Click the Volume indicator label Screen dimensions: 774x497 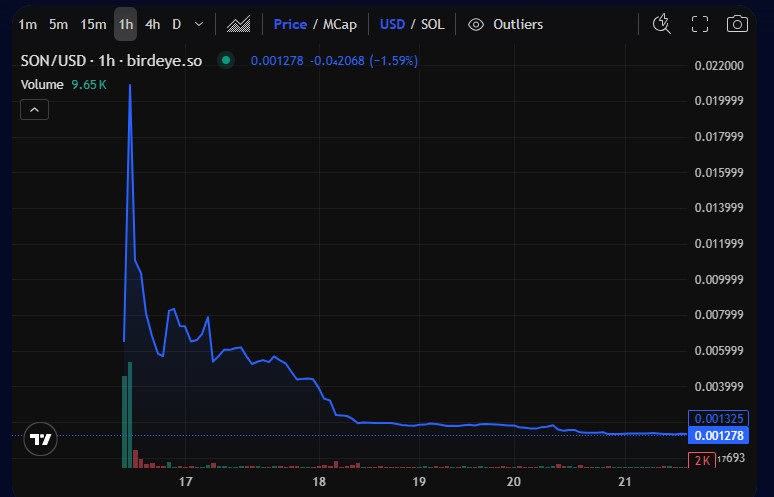[41, 85]
